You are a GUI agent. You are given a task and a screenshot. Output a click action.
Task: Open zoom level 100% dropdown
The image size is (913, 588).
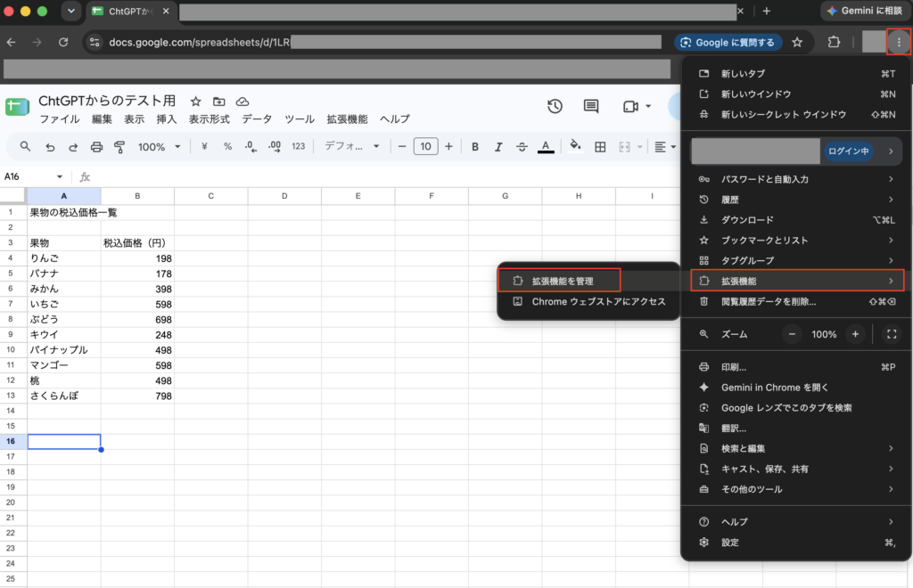tap(159, 147)
